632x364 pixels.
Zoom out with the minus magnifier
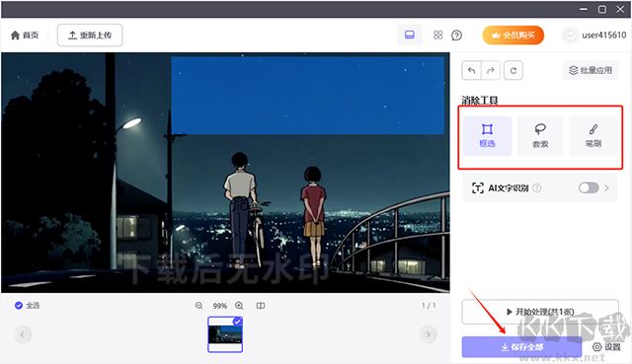pyautogui.click(x=198, y=306)
